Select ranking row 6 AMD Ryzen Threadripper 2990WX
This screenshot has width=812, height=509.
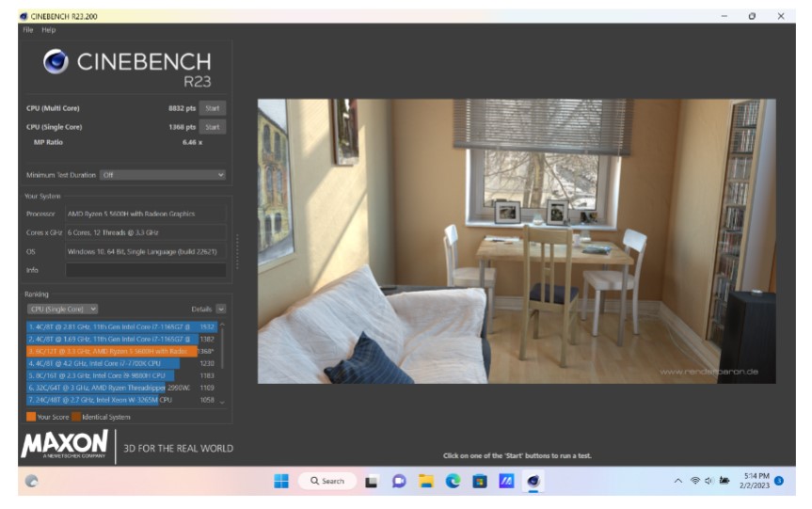click(x=121, y=388)
